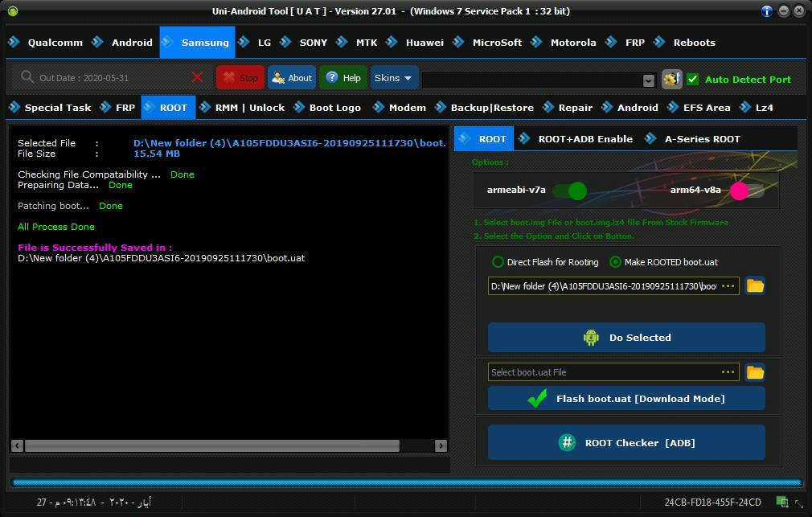Click ROOT Checker [ADB] button
The width and height of the screenshot is (812, 517).
pyautogui.click(x=626, y=443)
